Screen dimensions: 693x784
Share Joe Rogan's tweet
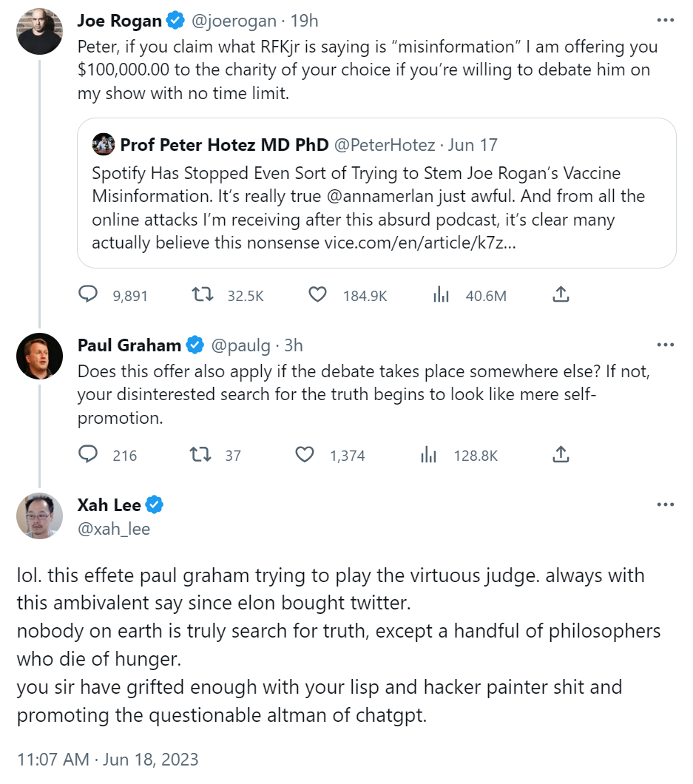561,295
